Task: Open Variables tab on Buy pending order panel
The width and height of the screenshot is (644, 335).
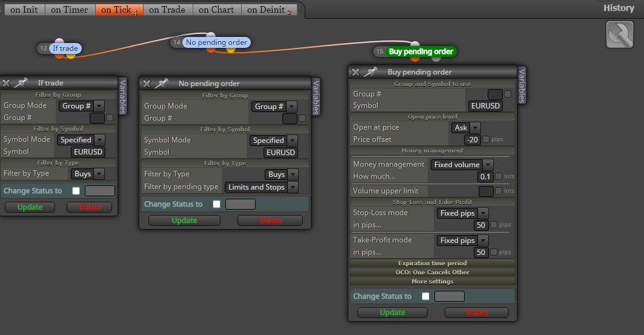Action: pos(522,85)
